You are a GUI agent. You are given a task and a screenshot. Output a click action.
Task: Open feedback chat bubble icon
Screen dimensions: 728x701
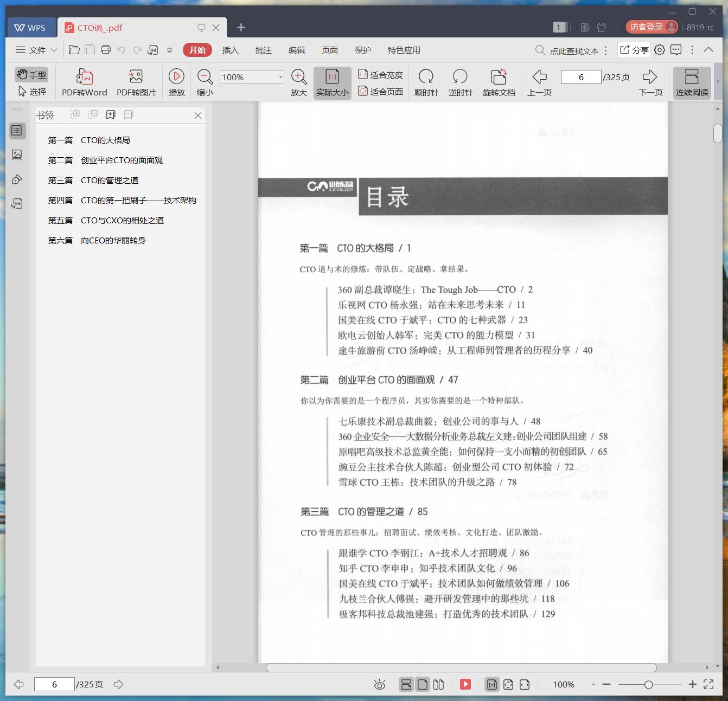click(676, 50)
